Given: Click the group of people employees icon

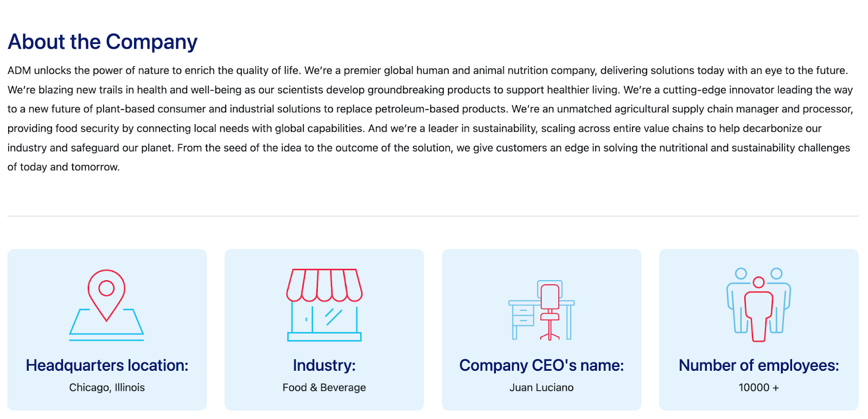Looking at the screenshot, I should point(758,305).
